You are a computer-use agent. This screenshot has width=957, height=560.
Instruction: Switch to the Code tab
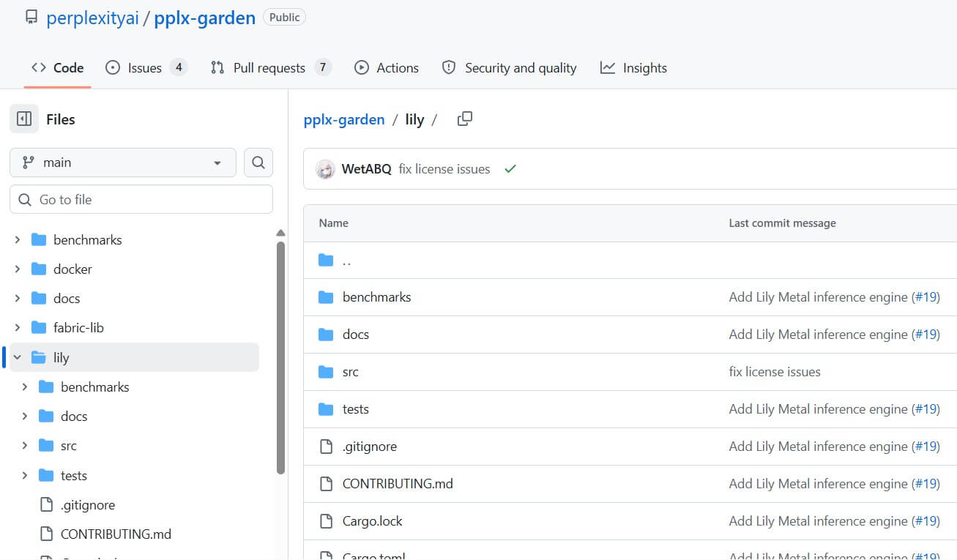tap(57, 68)
